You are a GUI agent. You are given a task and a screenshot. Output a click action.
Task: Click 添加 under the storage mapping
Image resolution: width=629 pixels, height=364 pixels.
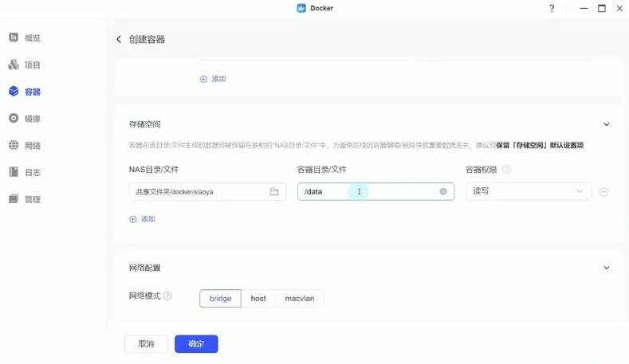coord(143,219)
